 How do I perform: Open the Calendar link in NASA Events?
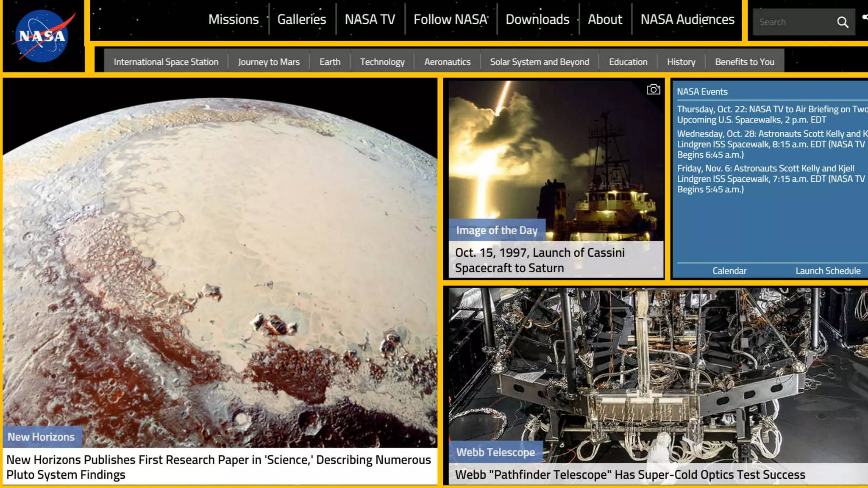point(729,271)
